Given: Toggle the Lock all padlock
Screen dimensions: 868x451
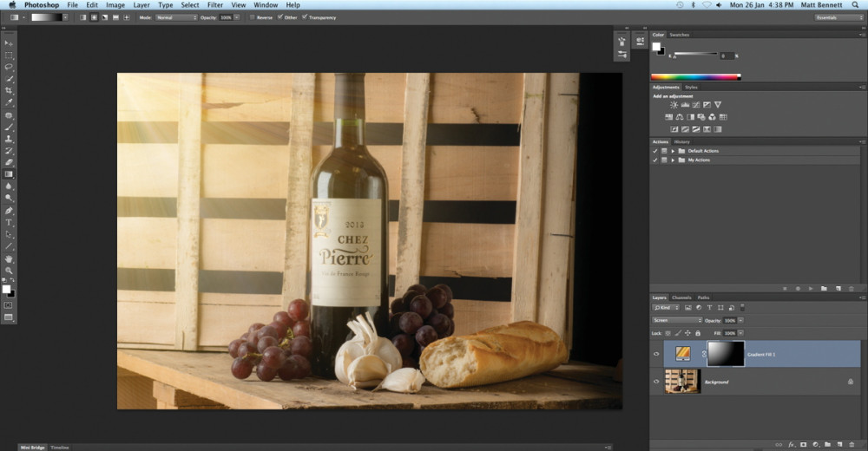Looking at the screenshot, I should click(x=698, y=333).
